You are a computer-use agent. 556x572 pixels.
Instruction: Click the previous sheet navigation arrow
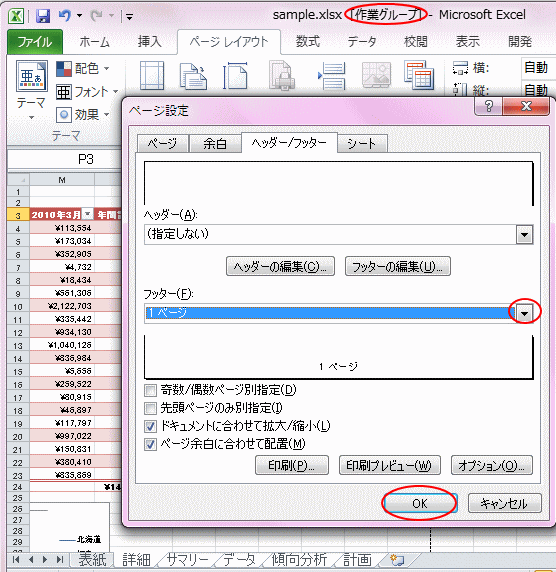pyautogui.click(x=31, y=559)
